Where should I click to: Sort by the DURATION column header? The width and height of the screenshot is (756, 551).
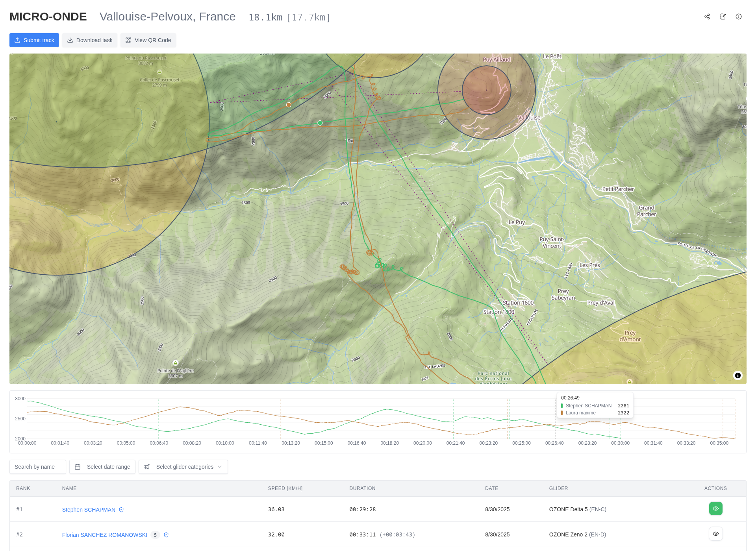362,488
